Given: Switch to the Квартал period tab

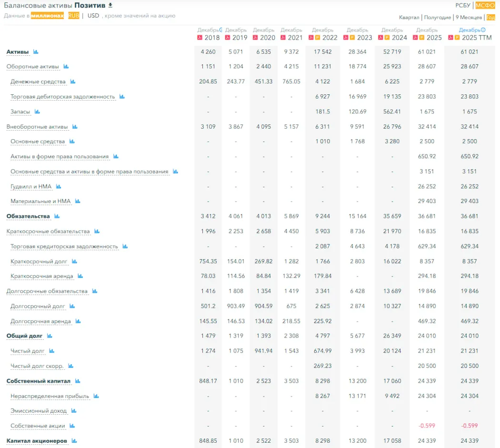Looking at the screenshot, I should click(409, 18).
